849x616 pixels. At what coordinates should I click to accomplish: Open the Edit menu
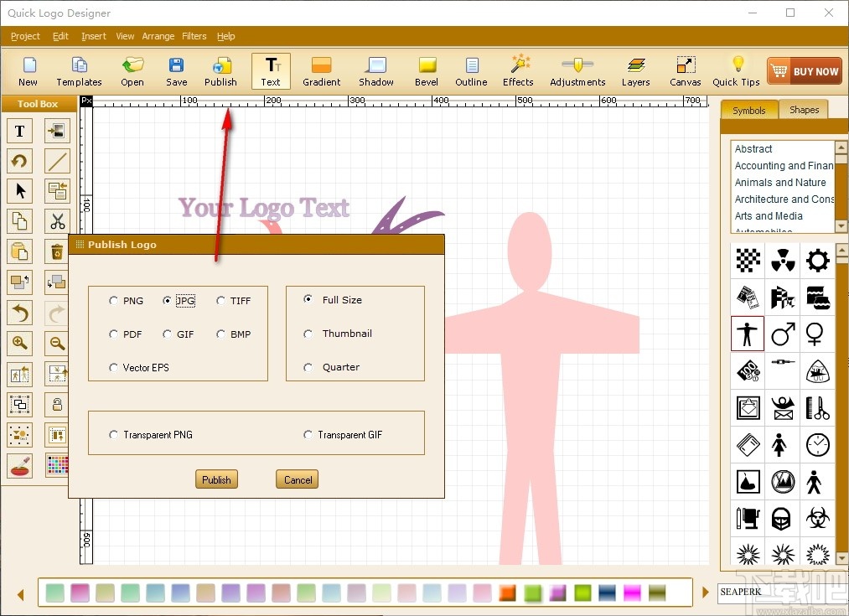click(60, 36)
